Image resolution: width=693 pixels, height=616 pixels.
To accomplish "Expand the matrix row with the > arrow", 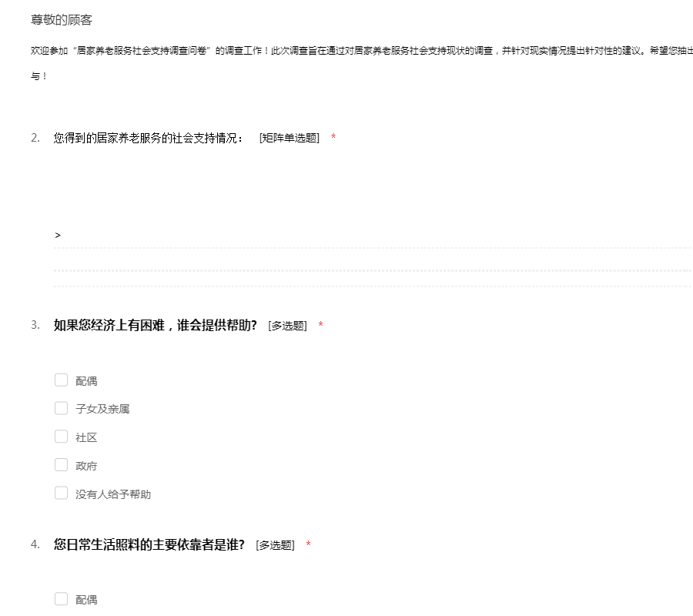I will coord(58,235).
